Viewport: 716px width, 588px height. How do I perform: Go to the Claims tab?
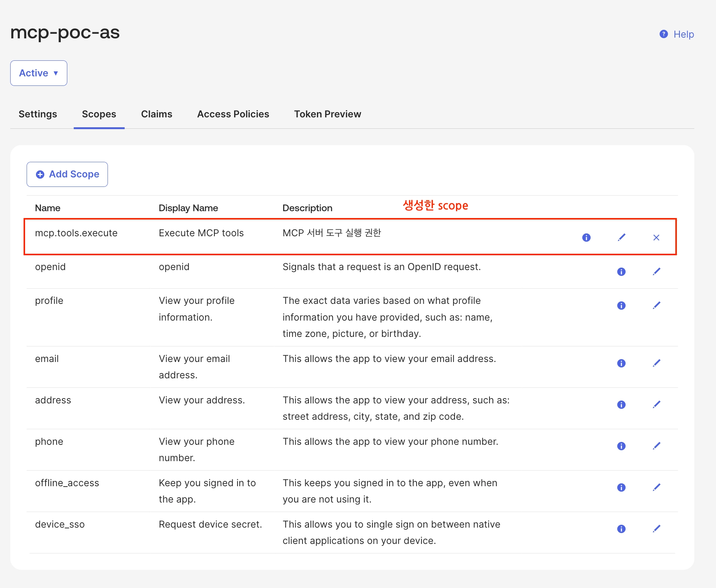click(x=157, y=114)
